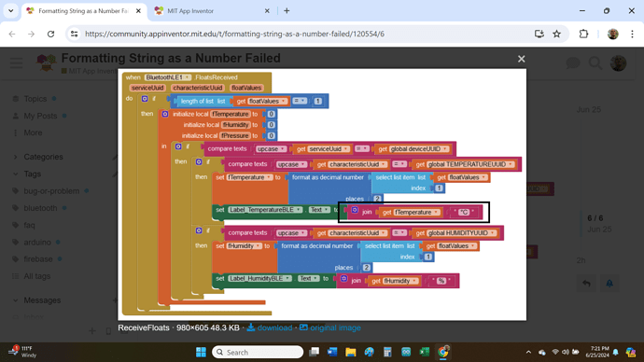
Task: Open the site information icon
Action: coord(75,35)
